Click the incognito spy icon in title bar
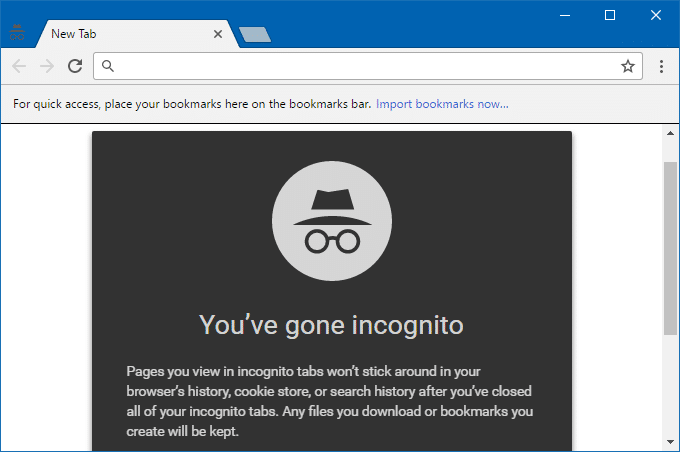This screenshot has width=680, height=452. 17,33
